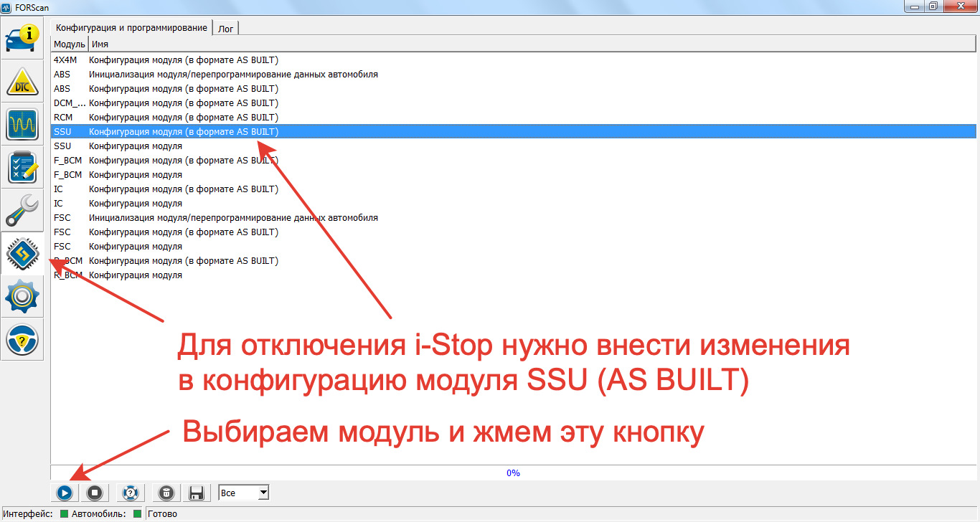
Task: Open the service functions wrench section
Action: click(22, 211)
